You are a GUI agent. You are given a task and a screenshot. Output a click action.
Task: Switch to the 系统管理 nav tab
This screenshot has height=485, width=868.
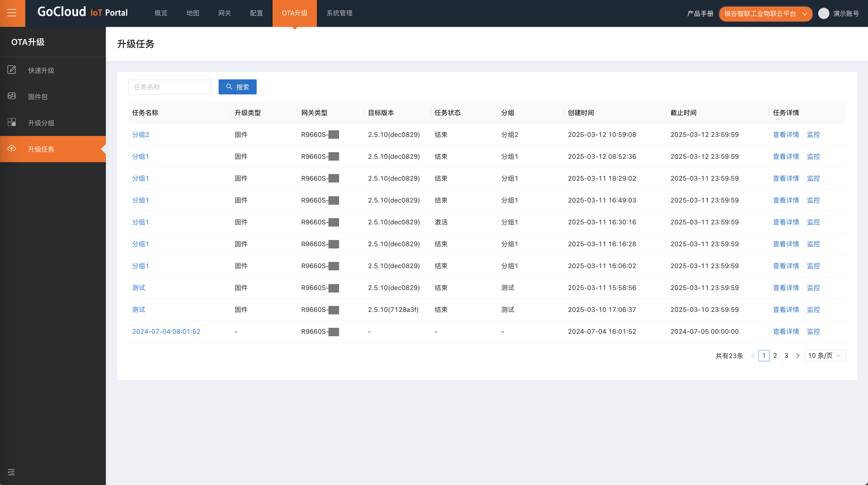tap(339, 13)
